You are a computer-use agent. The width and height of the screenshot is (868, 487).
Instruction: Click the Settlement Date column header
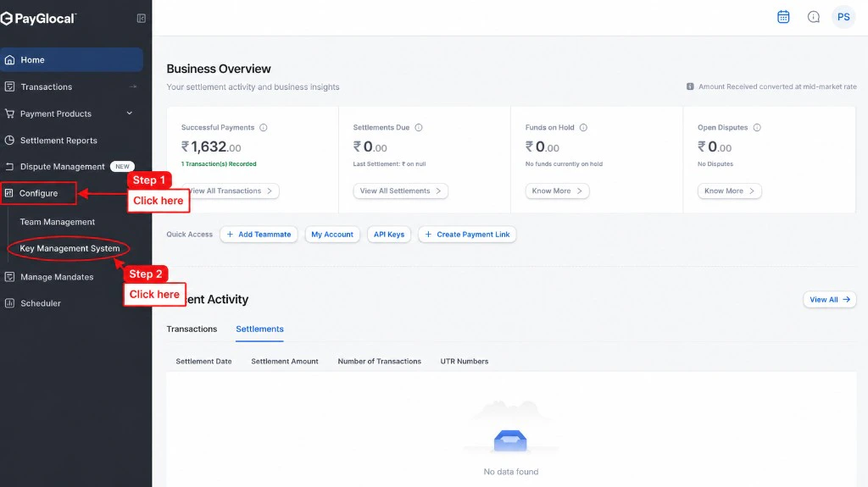(203, 362)
